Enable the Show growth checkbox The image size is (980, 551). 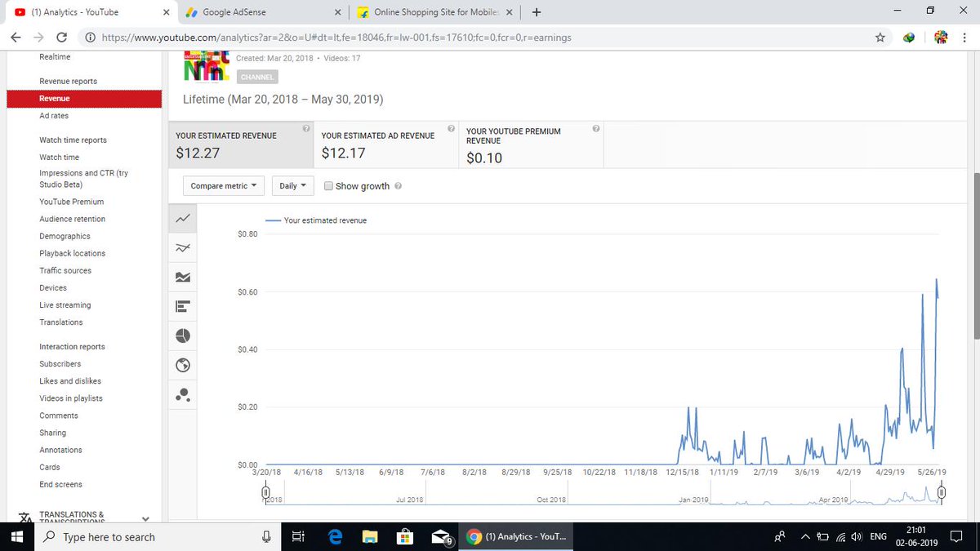point(328,186)
